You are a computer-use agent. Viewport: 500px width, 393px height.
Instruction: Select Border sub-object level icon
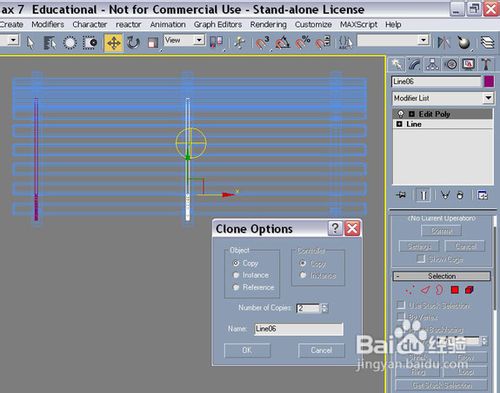[439, 290]
